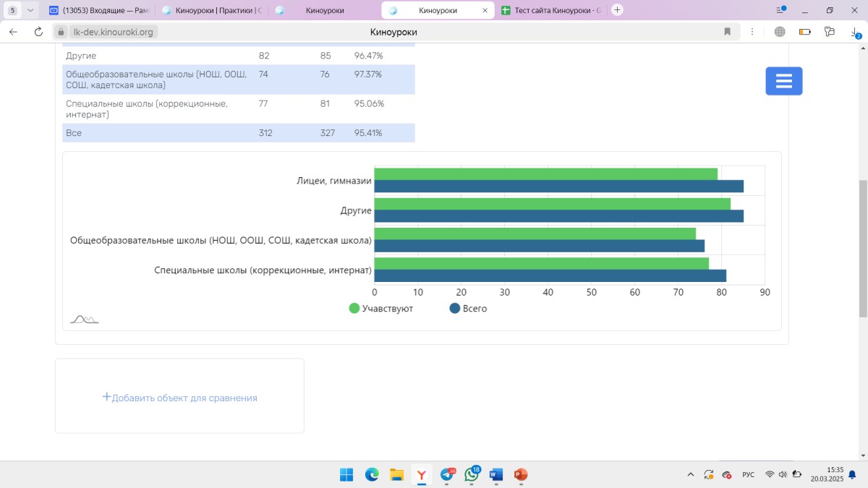Show hidden system tray icons chevron
The width and height of the screenshot is (868, 488).
(690, 475)
